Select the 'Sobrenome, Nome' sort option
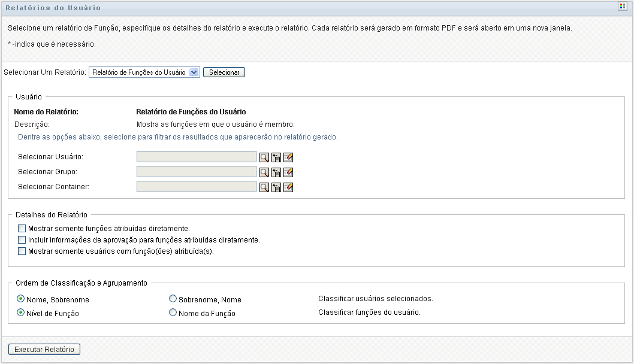The width and height of the screenshot is (634, 364). point(173,299)
